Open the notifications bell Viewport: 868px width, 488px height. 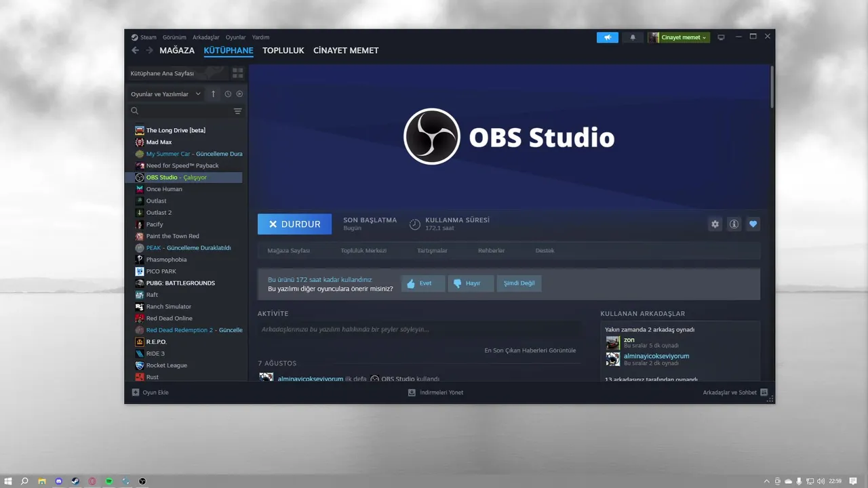[633, 37]
